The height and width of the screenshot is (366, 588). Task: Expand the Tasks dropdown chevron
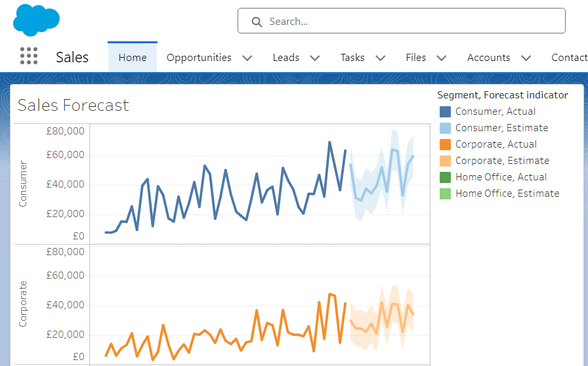381,58
